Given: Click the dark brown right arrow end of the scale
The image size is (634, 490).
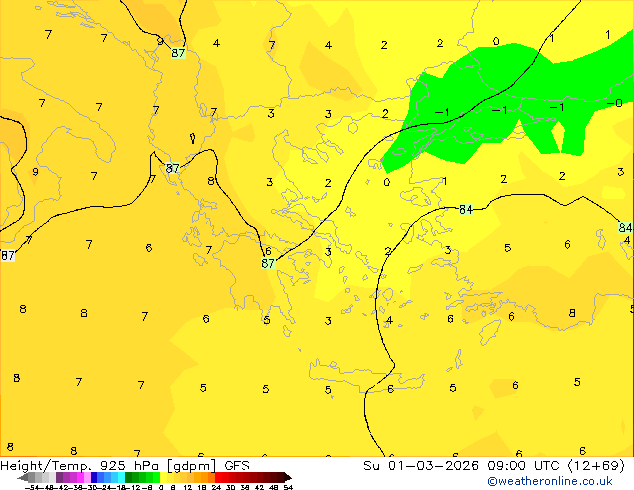Looking at the screenshot, I should 288,478.
